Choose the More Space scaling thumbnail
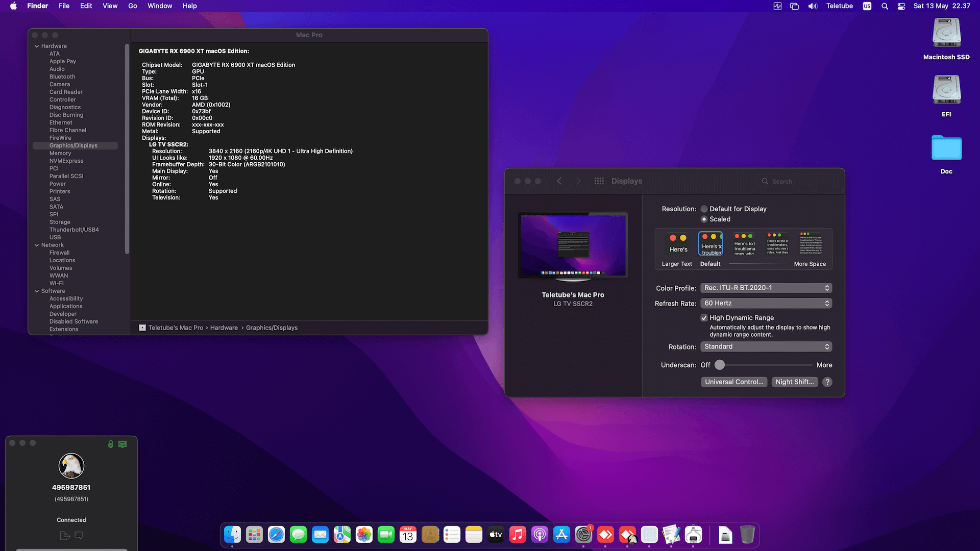This screenshot has width=980, height=551. pyautogui.click(x=811, y=243)
